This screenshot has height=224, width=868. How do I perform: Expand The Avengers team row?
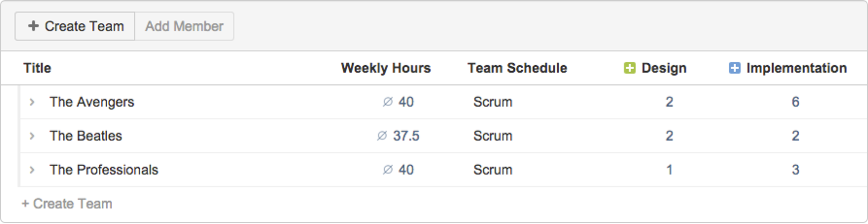tap(32, 102)
